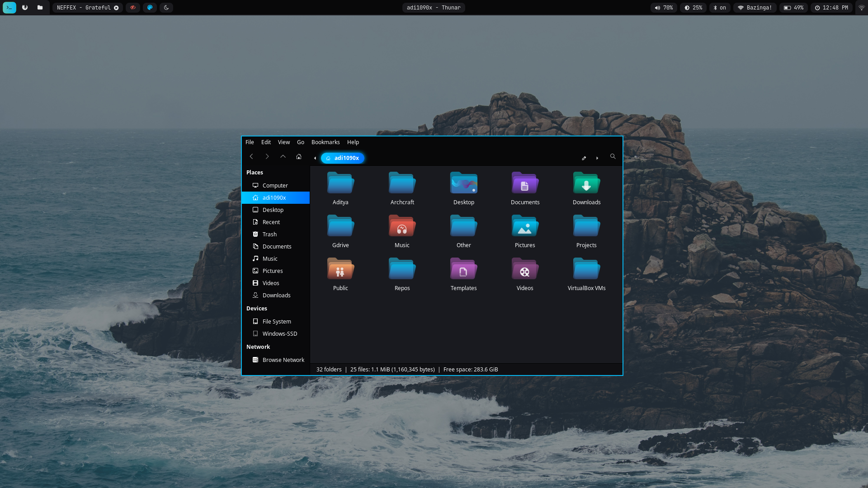Click the NEFFEX - Grateful music widget
Image resolution: width=868 pixels, height=488 pixels.
(88, 8)
